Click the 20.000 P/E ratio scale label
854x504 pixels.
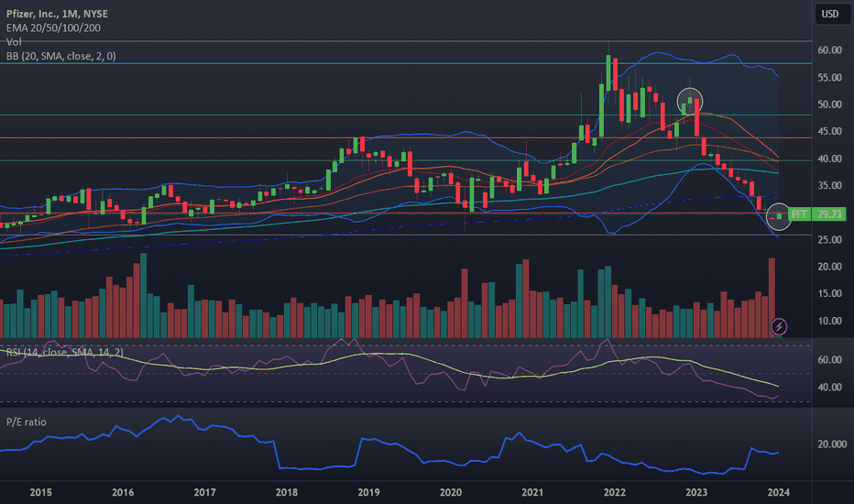click(x=832, y=444)
